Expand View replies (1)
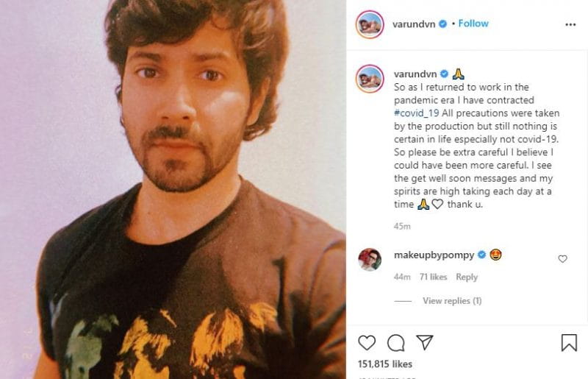Screen dimensions: 588x379 [452, 300]
